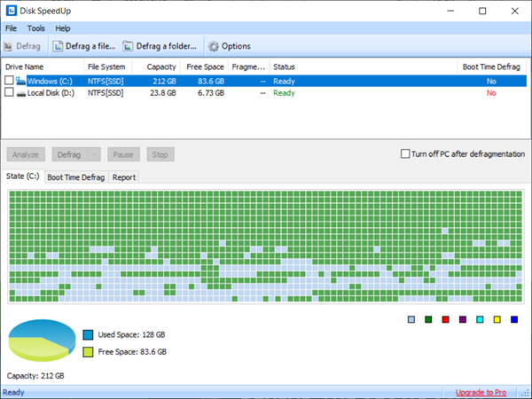Click the Analyze button
532x399 pixels.
[26, 154]
